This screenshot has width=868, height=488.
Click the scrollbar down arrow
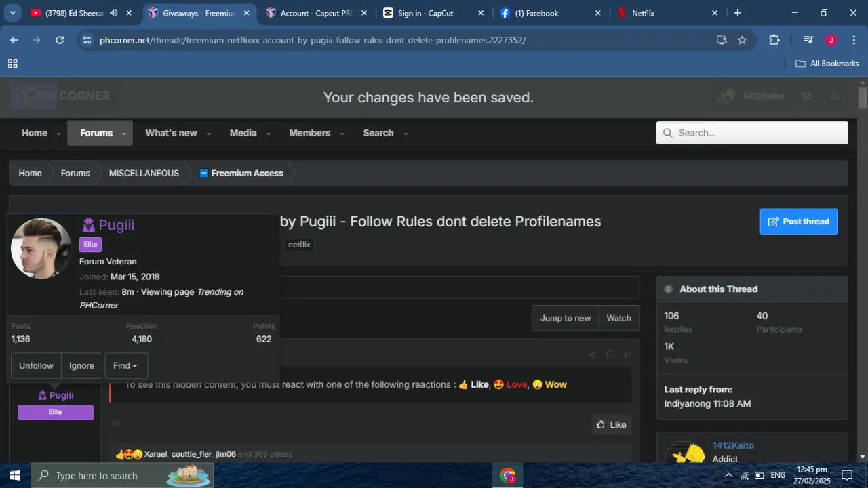862,457
